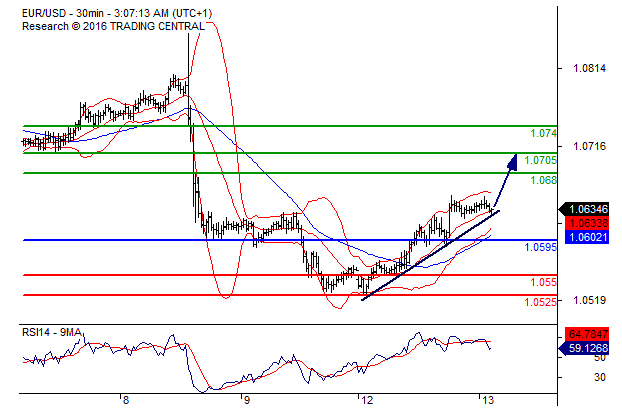
Task: Click the EUR/USD 30min chart title
Action: [x=117, y=13]
